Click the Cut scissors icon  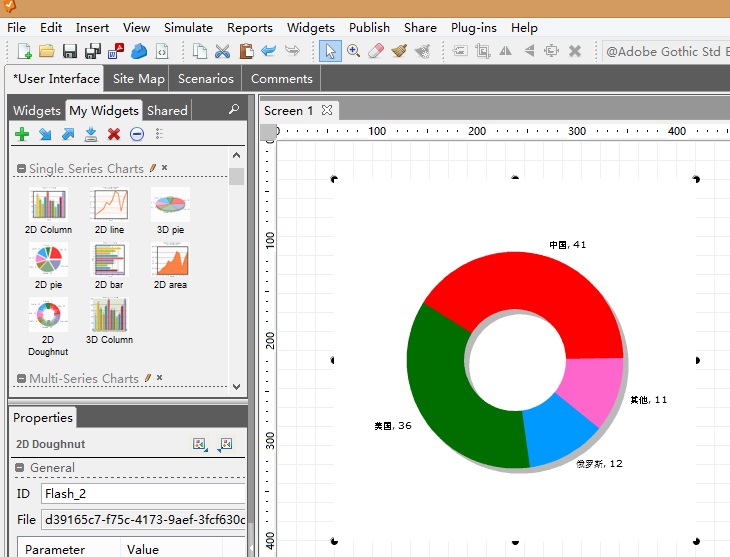[x=223, y=51]
